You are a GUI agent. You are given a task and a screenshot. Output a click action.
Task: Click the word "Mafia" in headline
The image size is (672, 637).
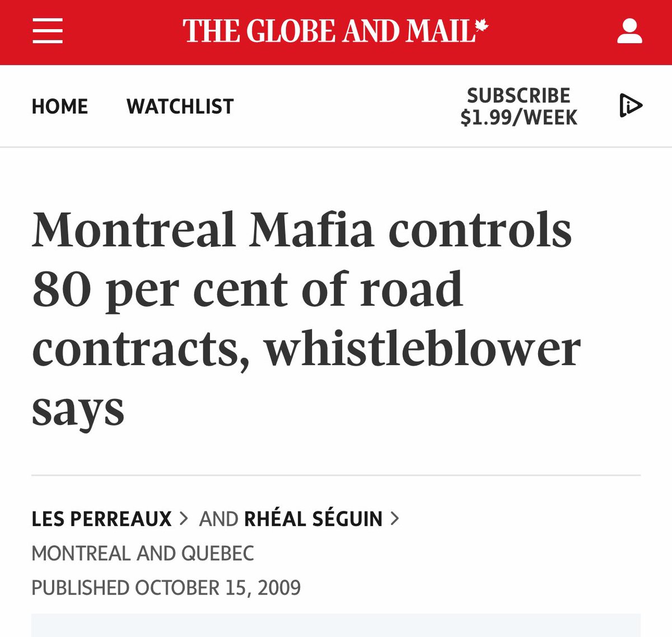[x=311, y=229]
